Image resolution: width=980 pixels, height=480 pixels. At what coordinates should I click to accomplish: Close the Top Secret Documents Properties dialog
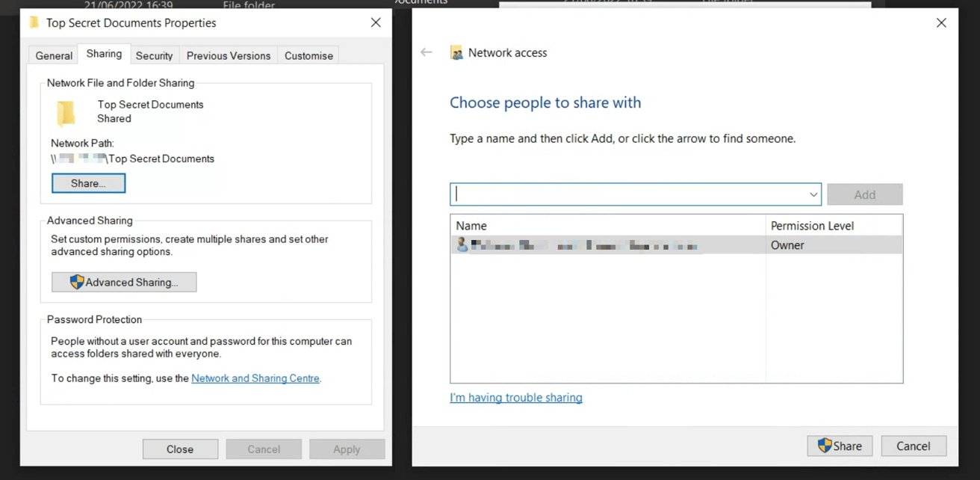point(376,22)
